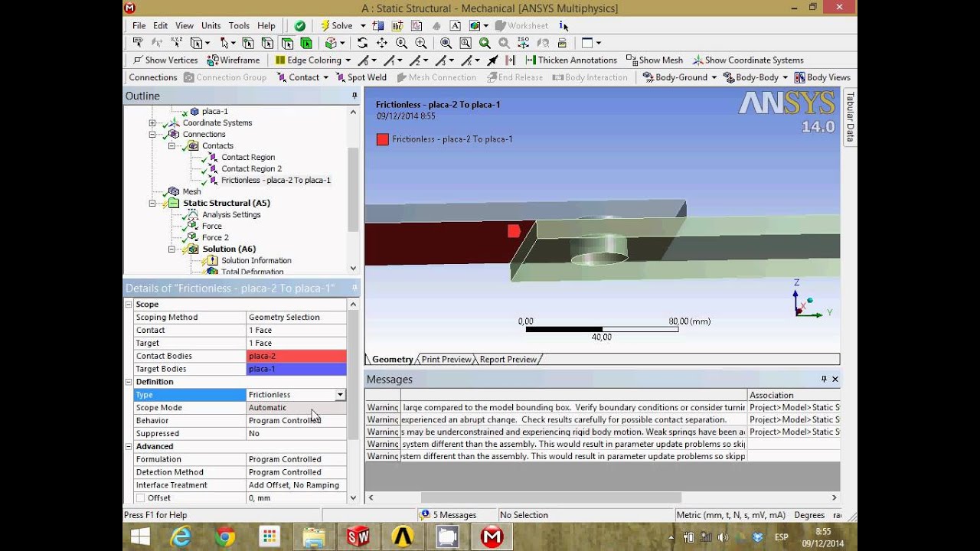Select the Pan tool icon
This screenshot has height=551, width=980.
381,43
